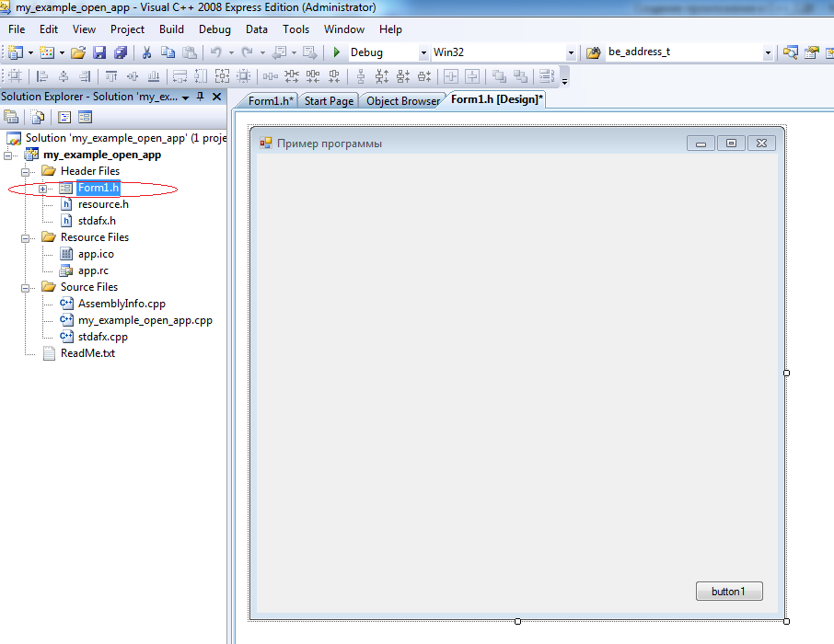Click the Paste clipboard icon
This screenshot has width=834, height=644.
coord(190,52)
